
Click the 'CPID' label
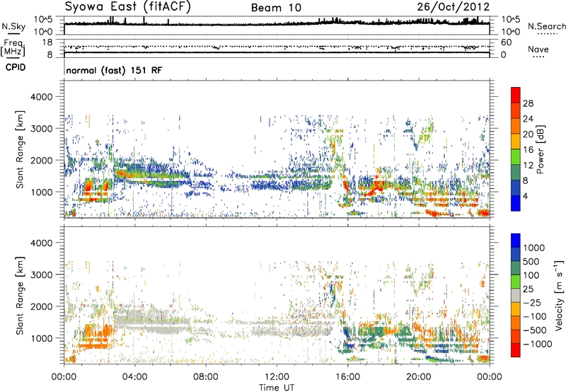point(16,67)
